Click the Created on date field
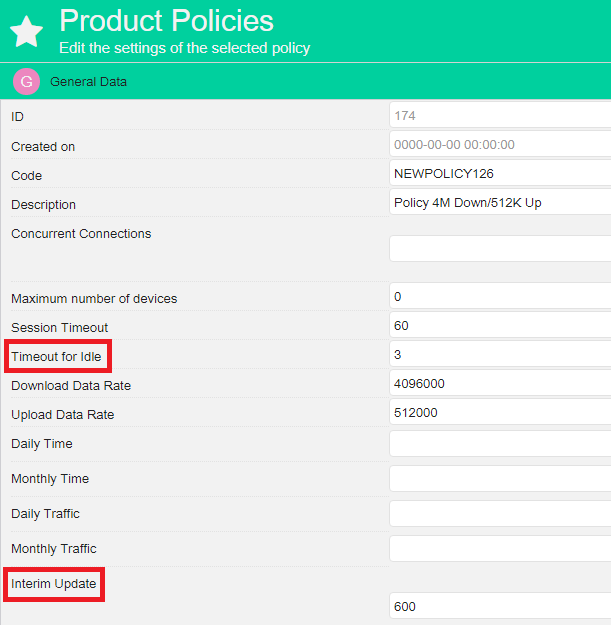611x625 pixels. (500, 145)
